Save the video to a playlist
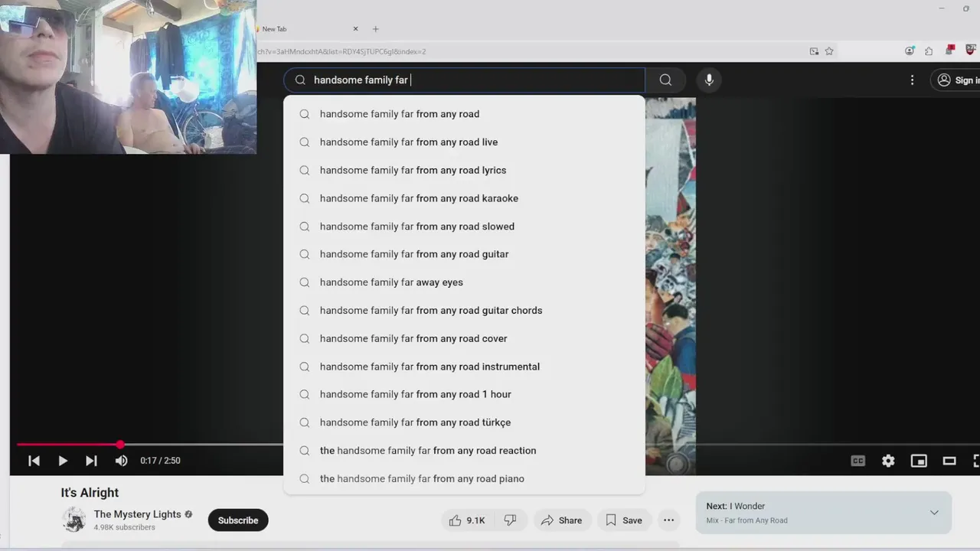The image size is (980, 551). (624, 520)
